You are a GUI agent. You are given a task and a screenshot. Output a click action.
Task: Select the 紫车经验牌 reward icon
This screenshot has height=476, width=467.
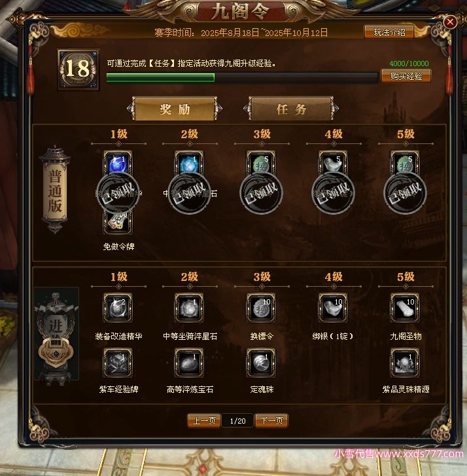118,363
